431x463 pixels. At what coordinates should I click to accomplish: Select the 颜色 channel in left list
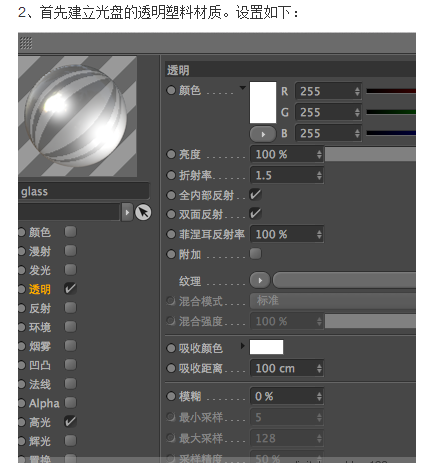pyautogui.click(x=40, y=232)
